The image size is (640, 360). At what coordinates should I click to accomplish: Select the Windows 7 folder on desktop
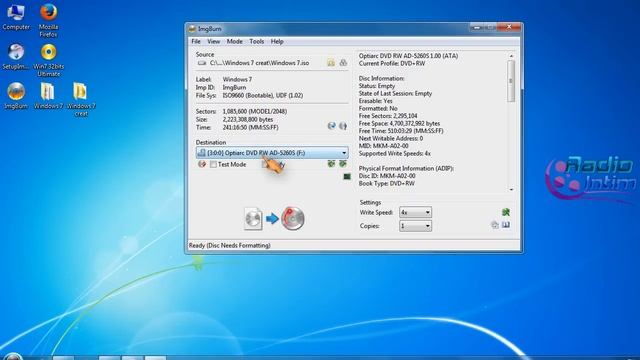(48, 96)
